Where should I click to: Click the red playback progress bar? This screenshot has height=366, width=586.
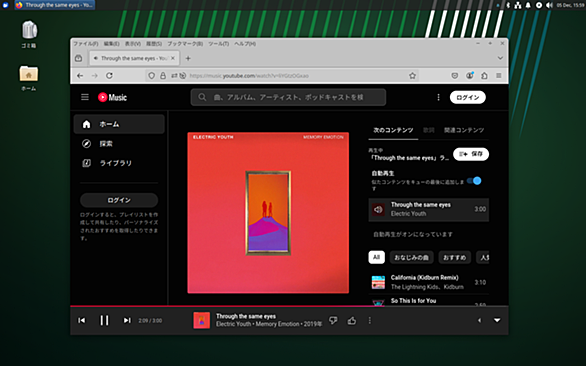point(289,306)
